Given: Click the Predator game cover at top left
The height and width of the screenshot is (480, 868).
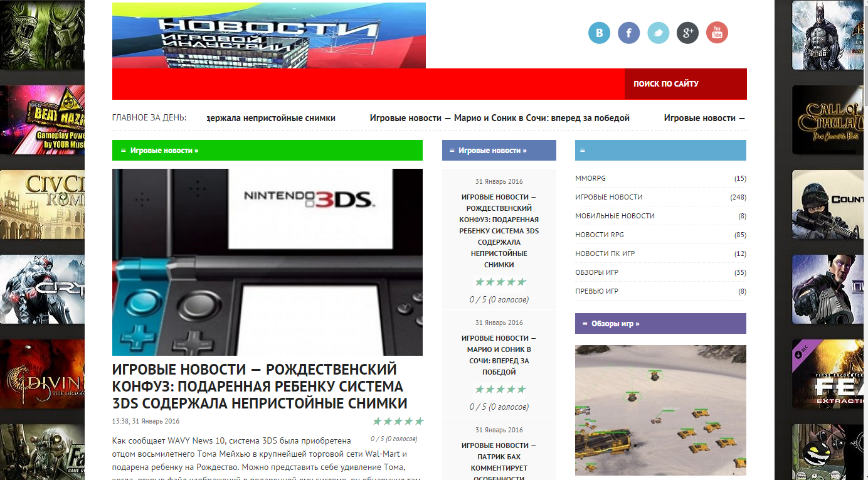Looking at the screenshot, I should point(42,35).
